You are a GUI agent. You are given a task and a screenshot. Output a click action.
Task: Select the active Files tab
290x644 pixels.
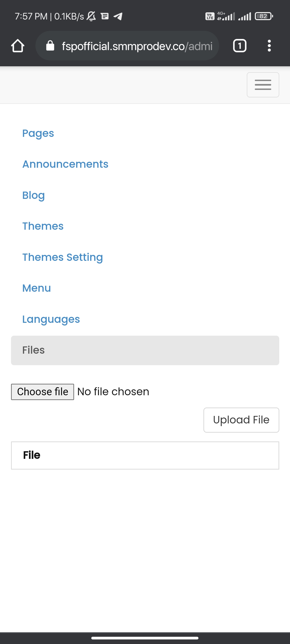tap(145, 350)
